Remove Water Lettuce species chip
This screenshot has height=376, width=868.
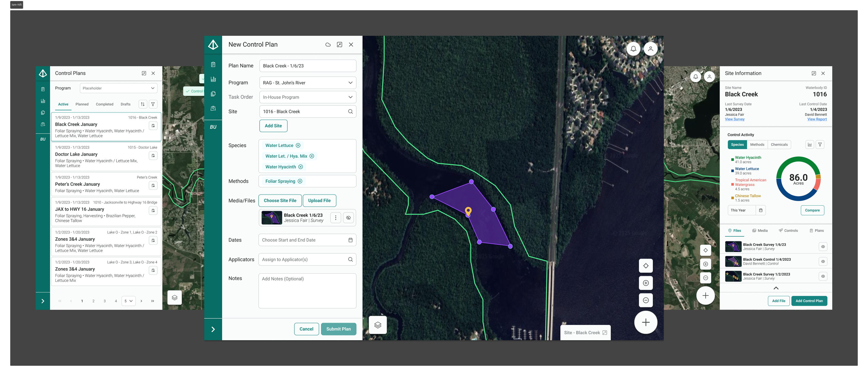[298, 145]
